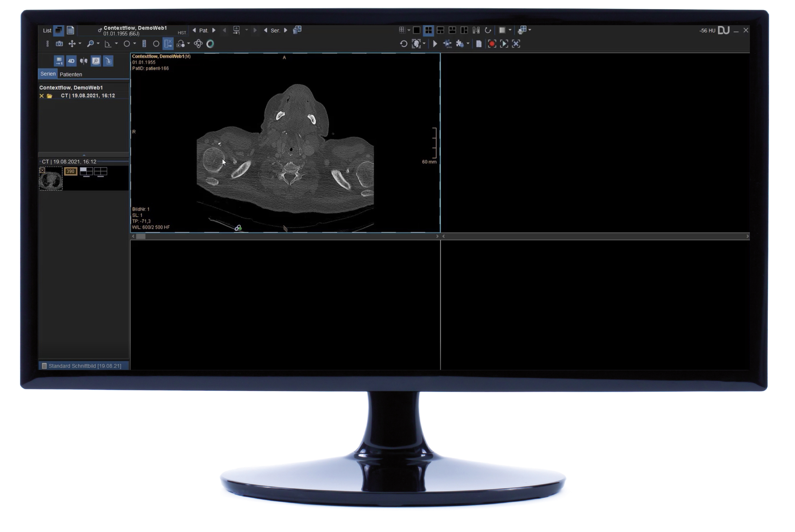Select the angle measurement tool
Viewport: 795px width, 532px height.
[x=108, y=44]
